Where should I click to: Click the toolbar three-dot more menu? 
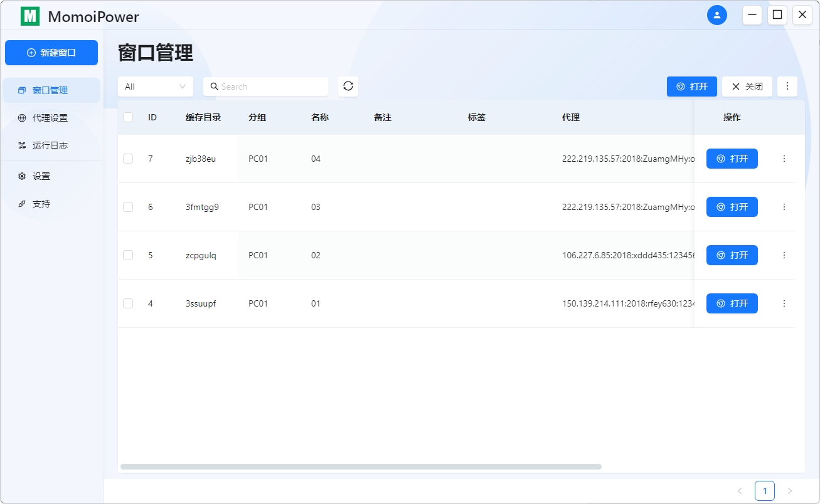click(x=787, y=87)
